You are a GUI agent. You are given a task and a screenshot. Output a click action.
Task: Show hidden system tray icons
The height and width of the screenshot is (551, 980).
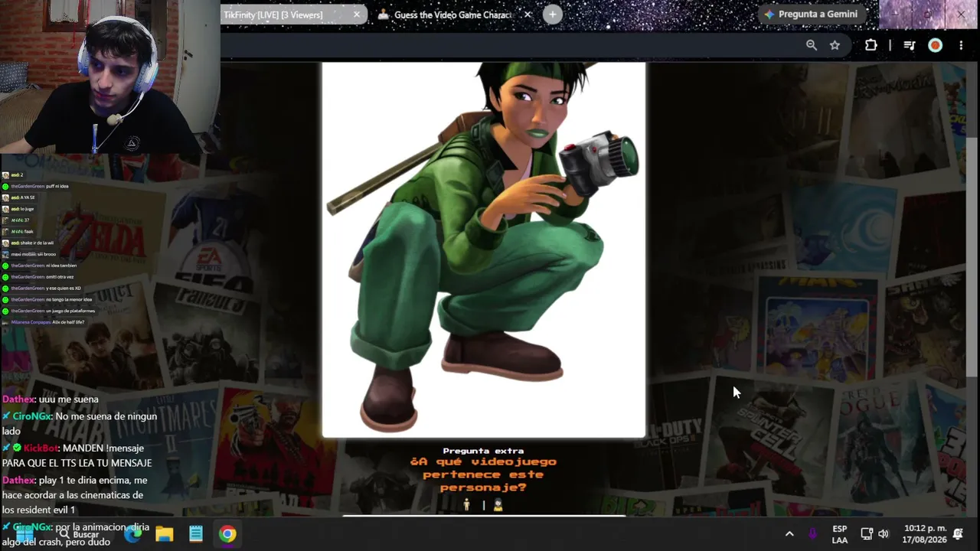pyautogui.click(x=789, y=534)
